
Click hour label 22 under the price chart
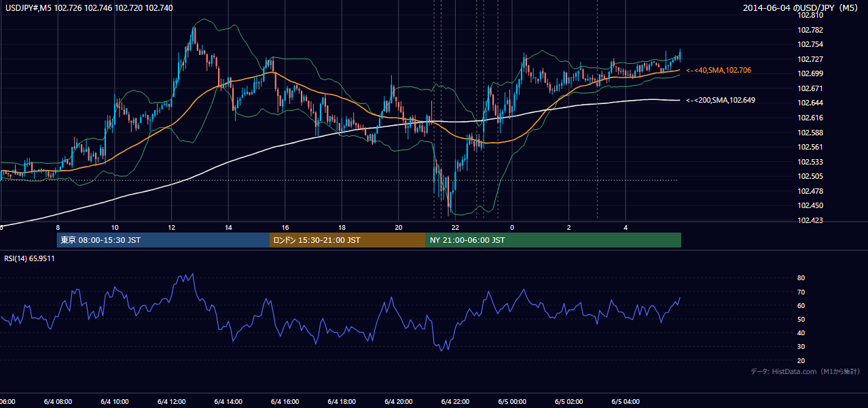pos(456,228)
